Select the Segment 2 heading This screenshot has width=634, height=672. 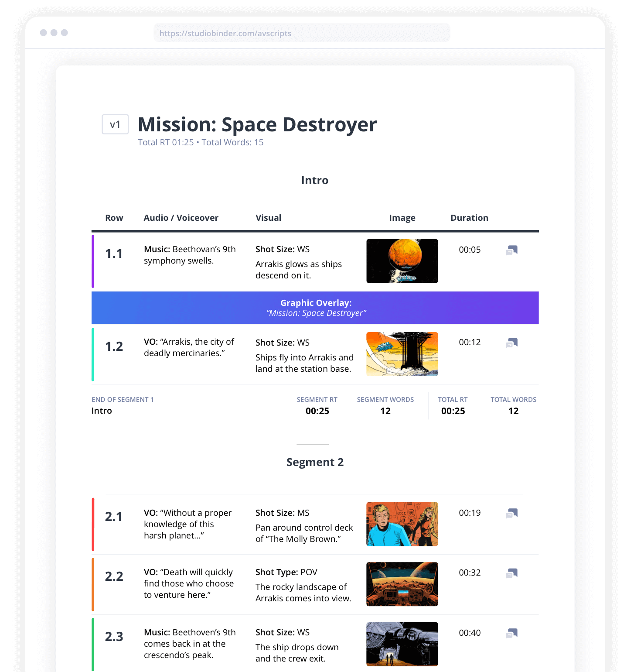(x=315, y=462)
